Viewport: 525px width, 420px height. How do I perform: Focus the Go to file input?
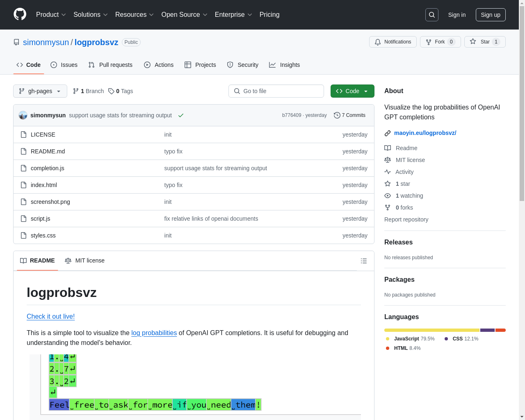coord(276,91)
